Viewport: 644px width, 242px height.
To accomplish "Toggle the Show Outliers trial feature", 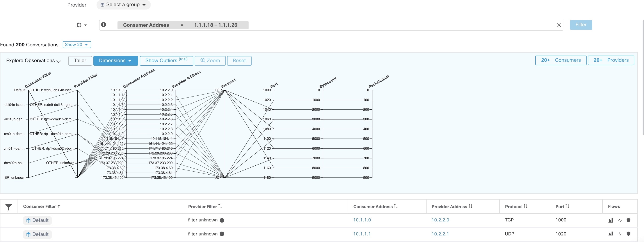I will 166,60.
